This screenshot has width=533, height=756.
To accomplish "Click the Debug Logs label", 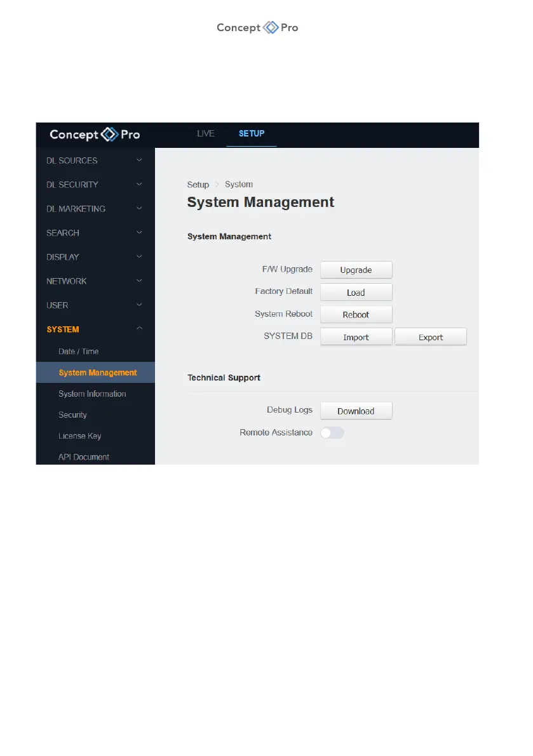I will tap(290, 410).
